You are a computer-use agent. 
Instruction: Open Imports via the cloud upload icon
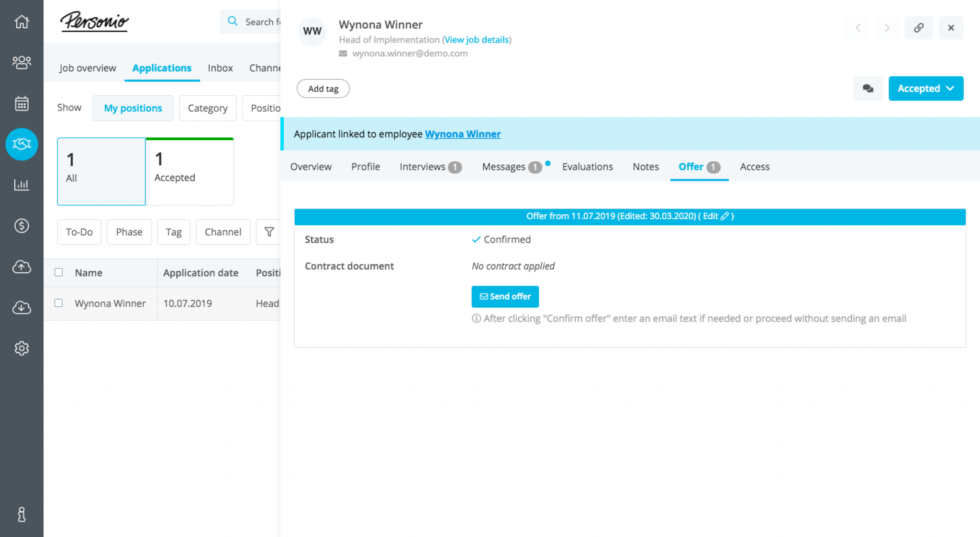point(22,267)
